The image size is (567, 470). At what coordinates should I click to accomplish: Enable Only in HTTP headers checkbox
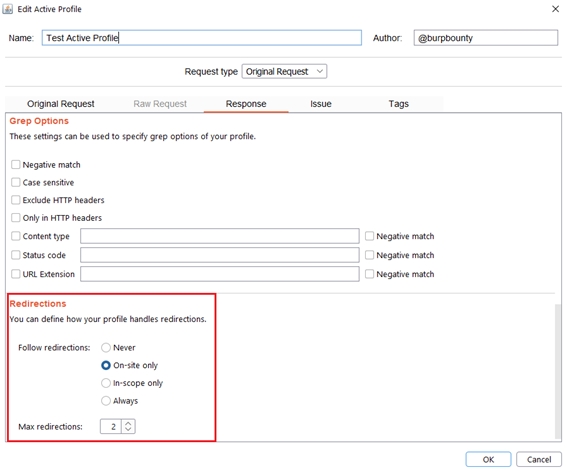coord(16,218)
